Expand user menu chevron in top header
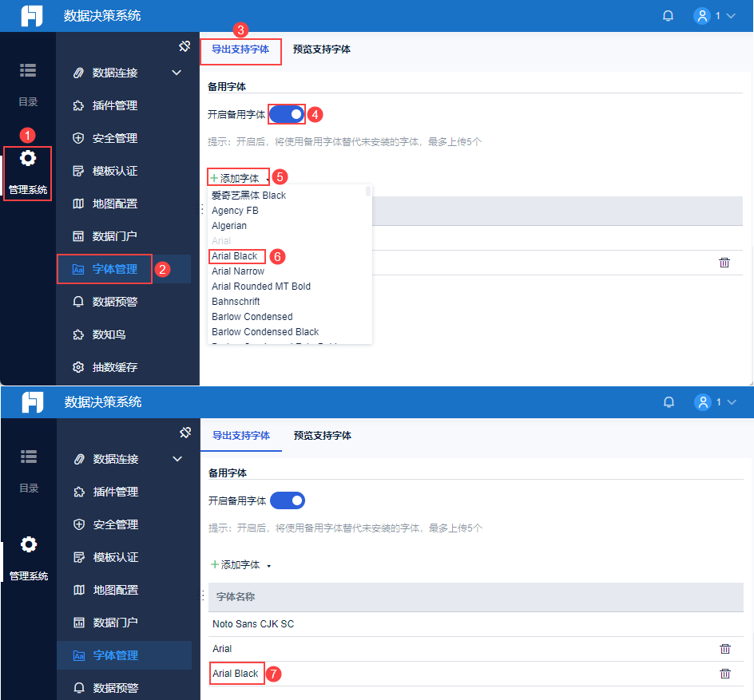Viewport: 754px width, 700px height. pos(731,16)
